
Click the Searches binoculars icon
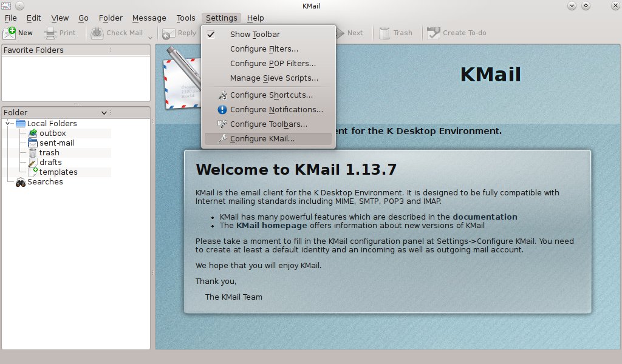pos(20,182)
